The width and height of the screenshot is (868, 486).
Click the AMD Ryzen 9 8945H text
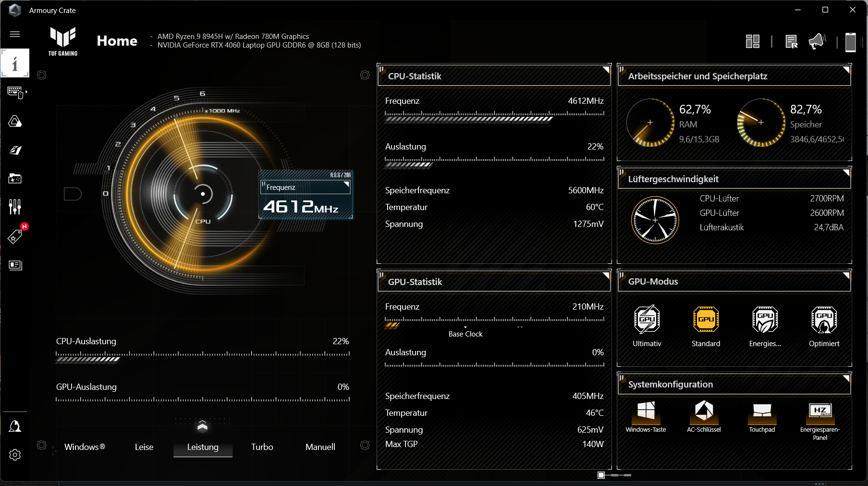(x=233, y=37)
